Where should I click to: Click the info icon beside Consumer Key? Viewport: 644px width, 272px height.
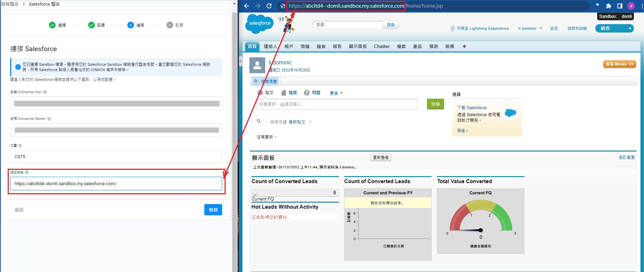pyautogui.click(x=45, y=92)
